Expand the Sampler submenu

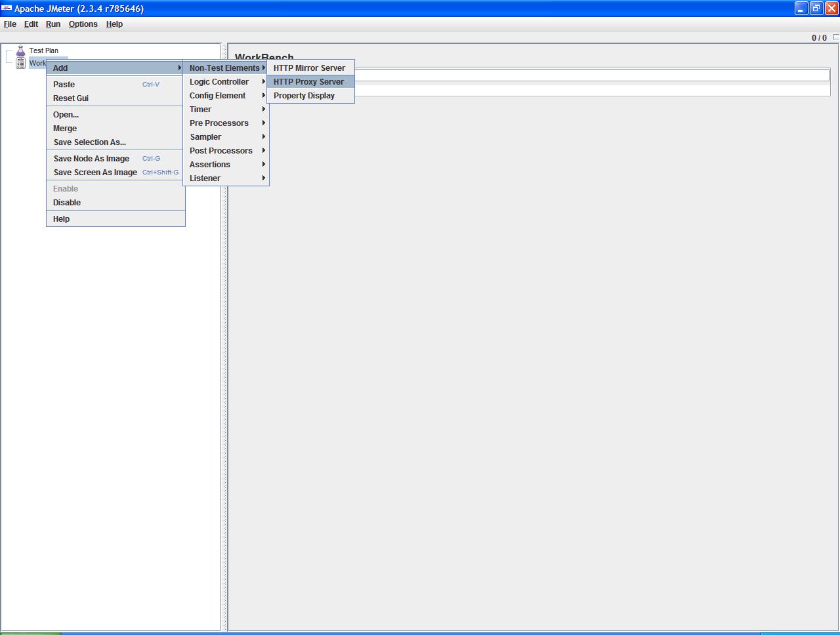pyautogui.click(x=226, y=137)
